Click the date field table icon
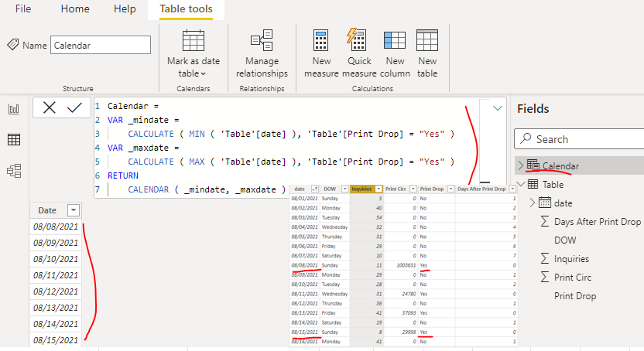This screenshot has height=351, width=644. [x=545, y=203]
